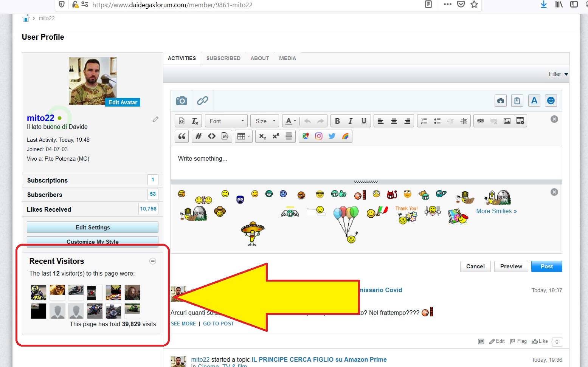Click the pencil icon beside mito22
Viewport: 588px width, 367px height.
click(155, 119)
